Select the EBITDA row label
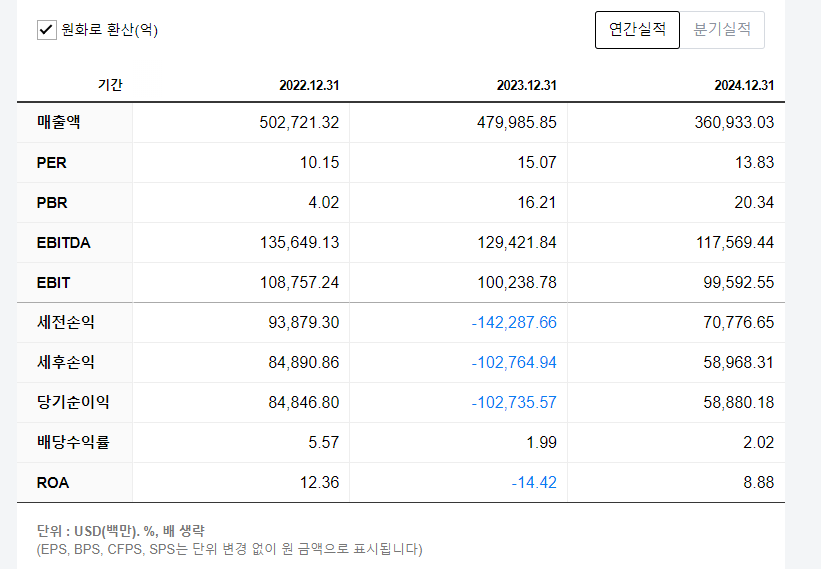Image resolution: width=821 pixels, height=569 pixels. (63, 243)
